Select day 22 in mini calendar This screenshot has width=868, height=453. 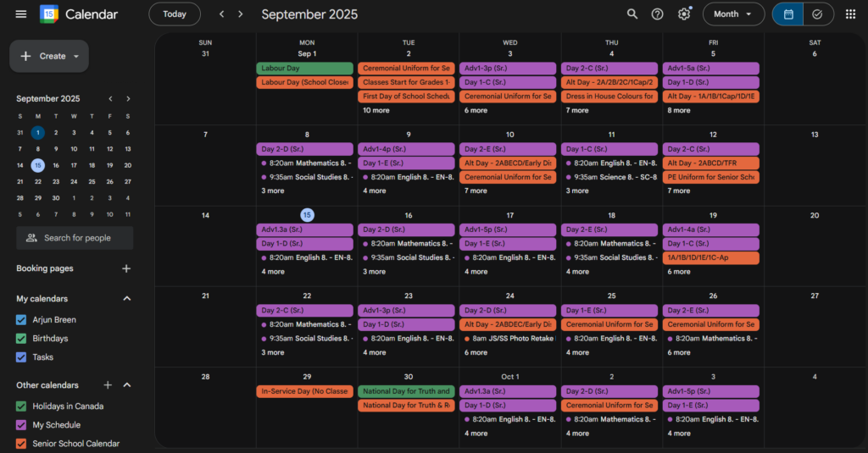tap(37, 181)
